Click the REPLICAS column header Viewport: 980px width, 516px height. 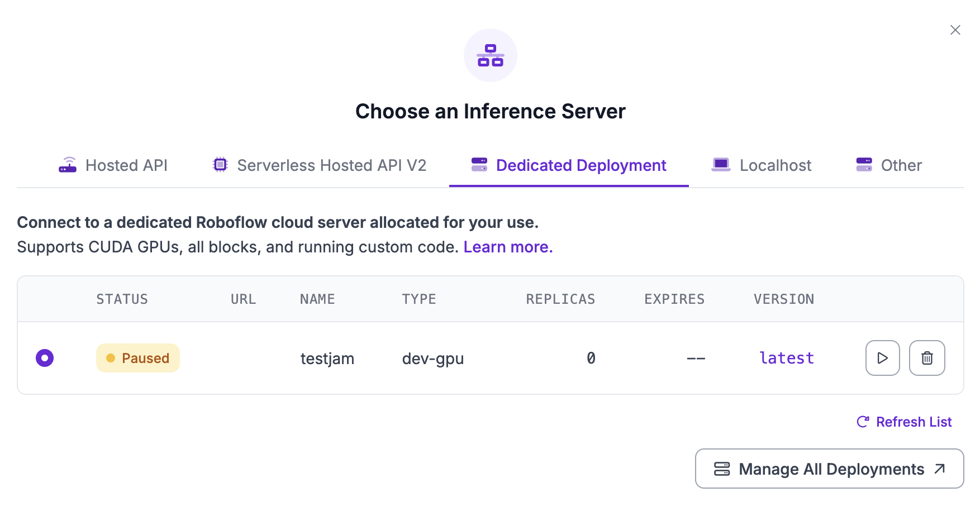click(560, 299)
